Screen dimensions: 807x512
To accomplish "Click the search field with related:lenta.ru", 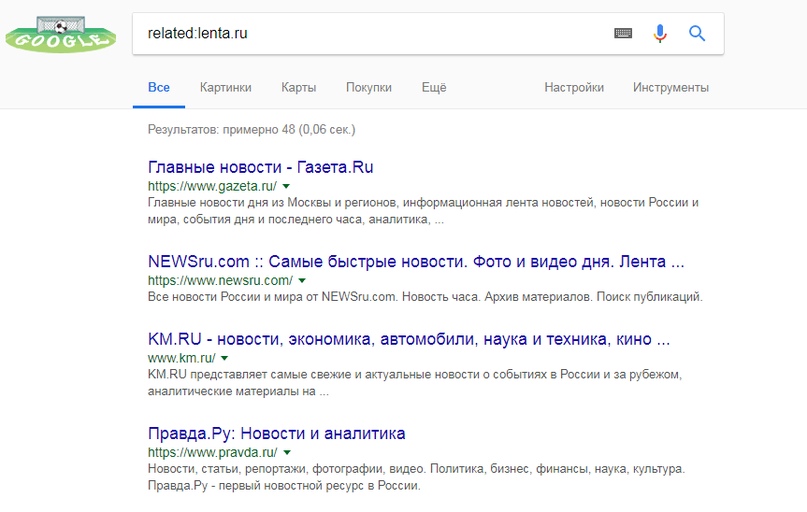I will click(x=370, y=33).
